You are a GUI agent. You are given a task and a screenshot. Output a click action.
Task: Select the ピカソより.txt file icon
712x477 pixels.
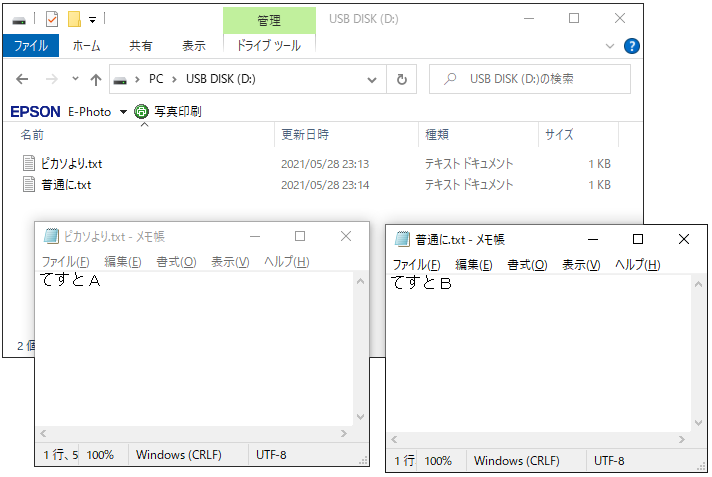click(x=29, y=163)
